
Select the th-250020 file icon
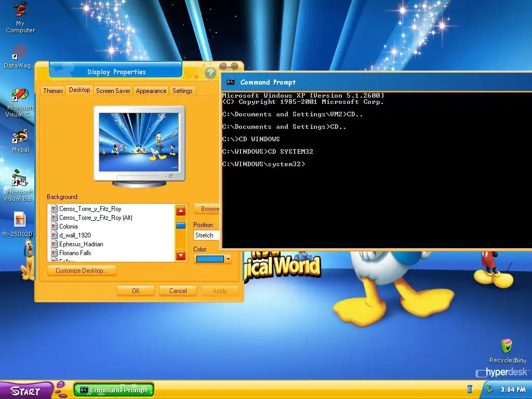pyautogui.click(x=20, y=220)
